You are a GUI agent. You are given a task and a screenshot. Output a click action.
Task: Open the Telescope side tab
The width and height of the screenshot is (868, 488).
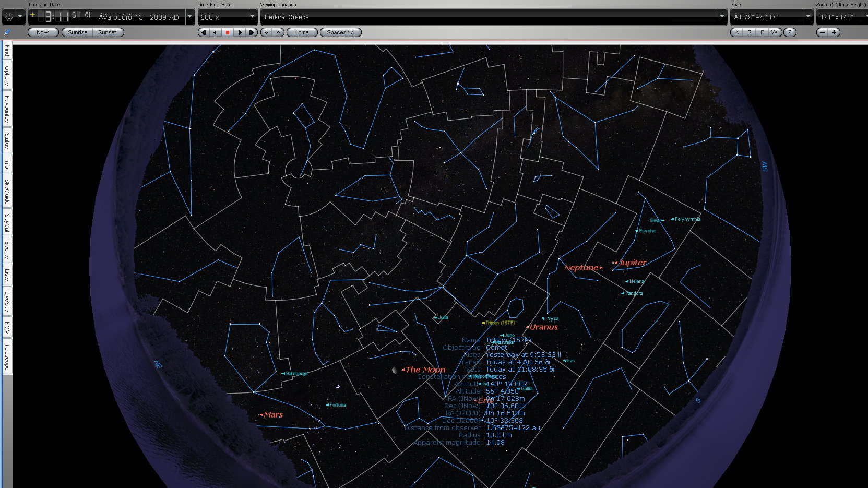(7, 357)
